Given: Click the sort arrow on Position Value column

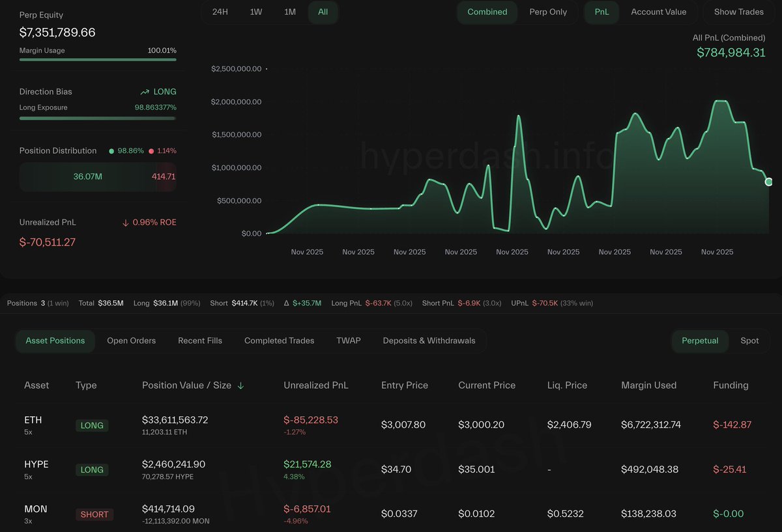Looking at the screenshot, I should click(x=240, y=385).
